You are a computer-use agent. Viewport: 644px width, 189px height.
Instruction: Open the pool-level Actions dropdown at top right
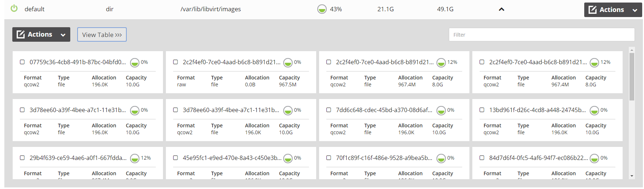coord(613,10)
